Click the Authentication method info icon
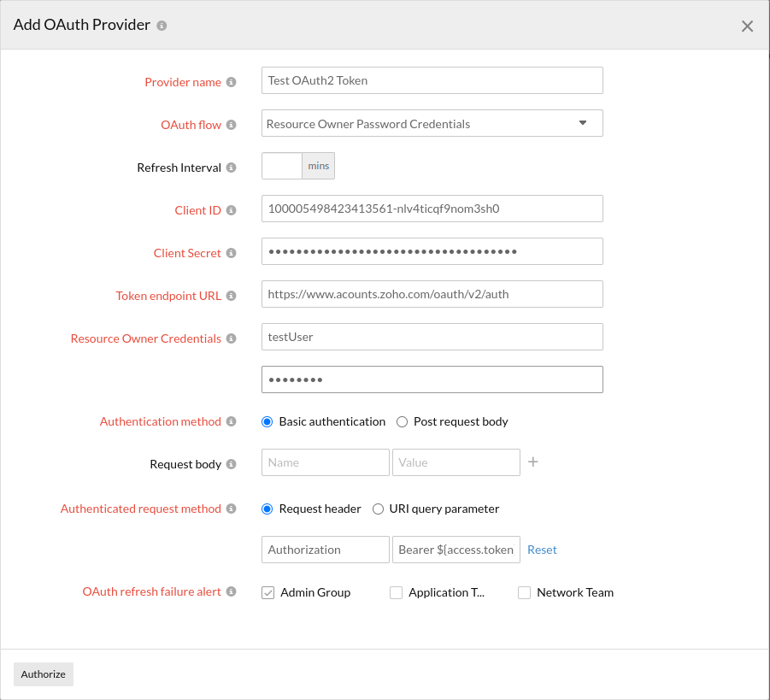 click(232, 421)
